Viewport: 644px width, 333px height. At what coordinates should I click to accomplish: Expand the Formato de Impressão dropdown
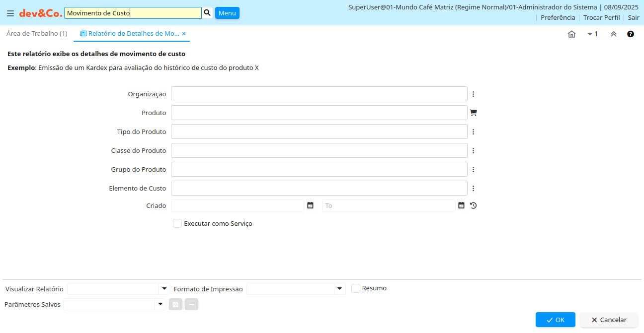[x=339, y=289]
